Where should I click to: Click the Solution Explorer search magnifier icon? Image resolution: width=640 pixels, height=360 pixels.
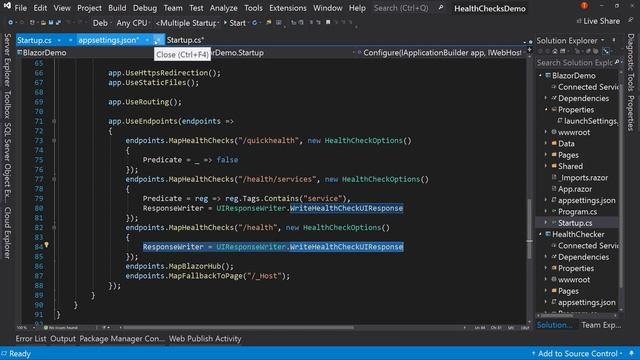(x=616, y=62)
